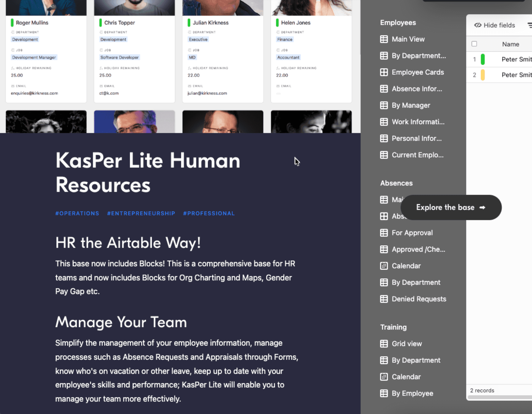Click the yellow color bar on row 2
Image resolution: width=532 pixels, height=414 pixels.
[483, 75]
